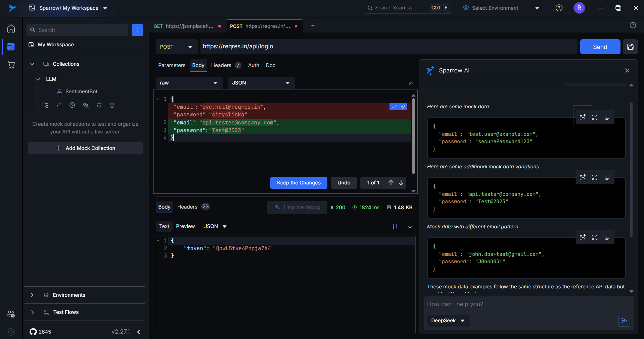Viewport: 644px width, 339px height.
Task: Click the GitHub stars icon showing 2645
Action: pyautogui.click(x=33, y=332)
